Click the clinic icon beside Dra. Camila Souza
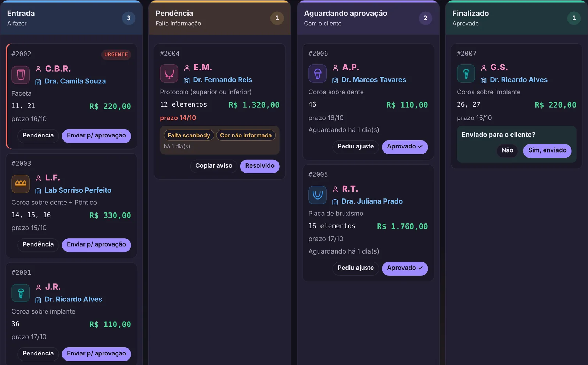Image resolution: width=588 pixels, height=365 pixels. pyautogui.click(x=38, y=82)
